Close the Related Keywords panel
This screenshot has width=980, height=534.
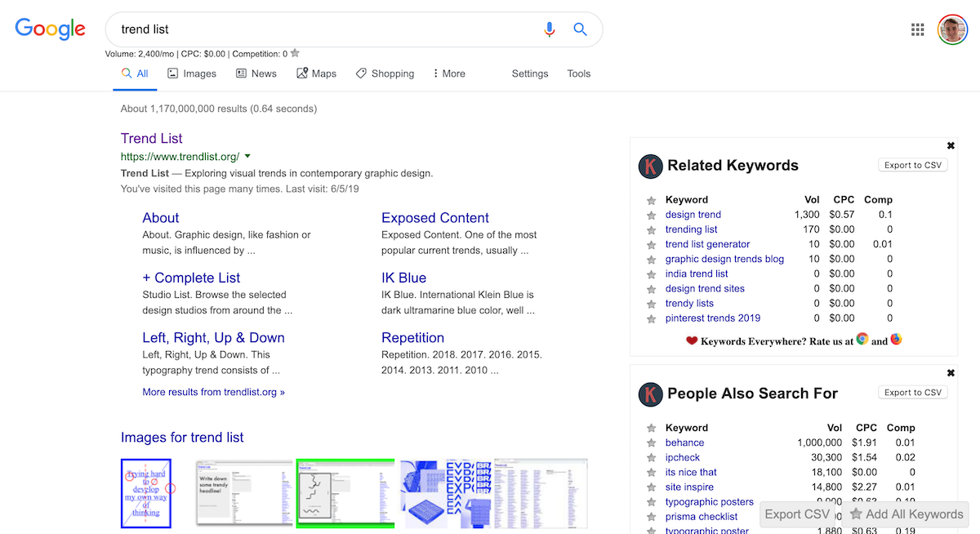[x=951, y=145]
